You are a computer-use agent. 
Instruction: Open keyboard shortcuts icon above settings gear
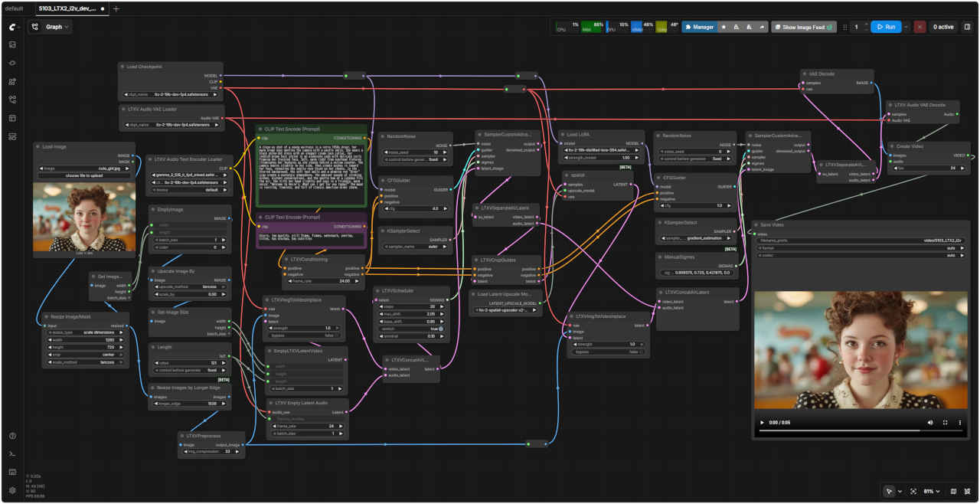[x=12, y=472]
